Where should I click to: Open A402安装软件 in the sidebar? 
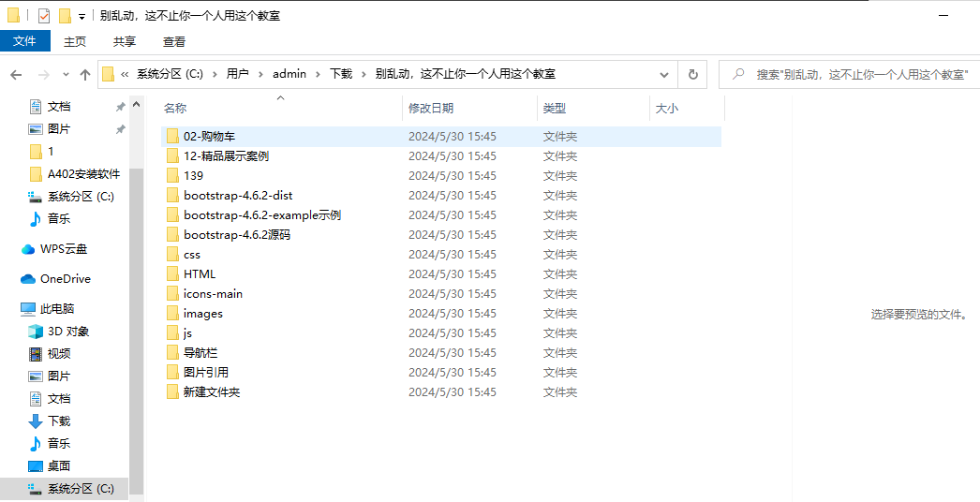coord(83,174)
